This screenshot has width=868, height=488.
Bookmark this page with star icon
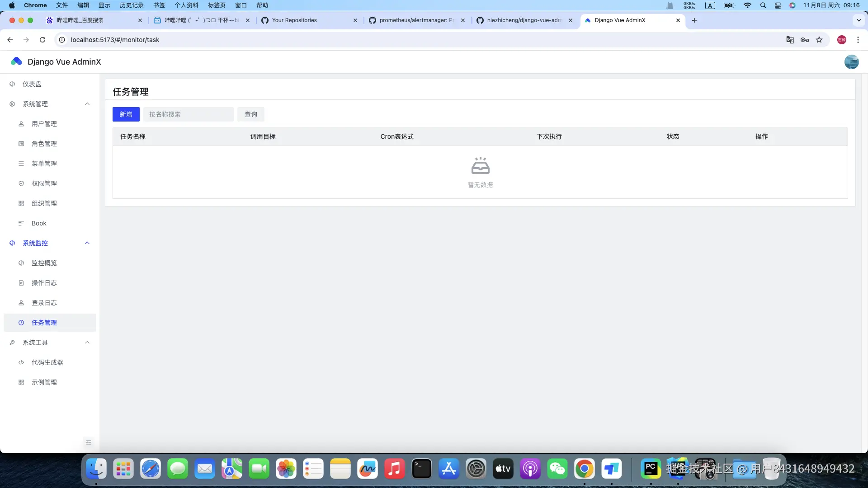coord(819,40)
